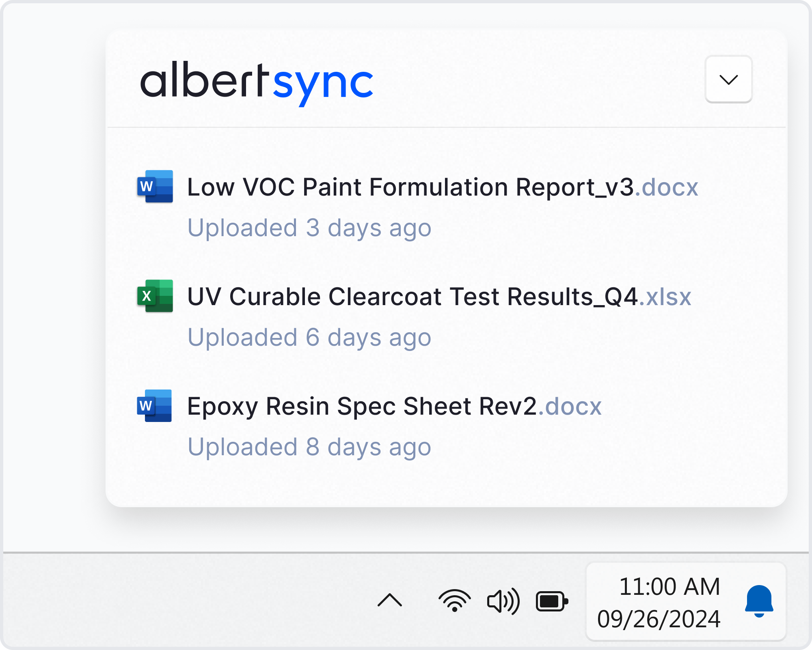Click the Word icon beside Epoxy Resin Spec Sheet
This screenshot has width=812, height=650.
pos(154,406)
